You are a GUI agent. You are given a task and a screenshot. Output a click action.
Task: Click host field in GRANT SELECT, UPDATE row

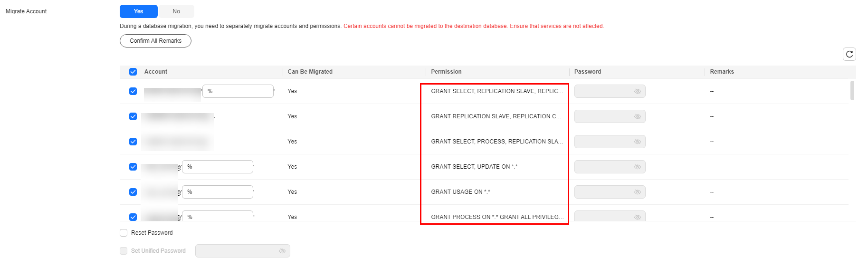point(218,167)
